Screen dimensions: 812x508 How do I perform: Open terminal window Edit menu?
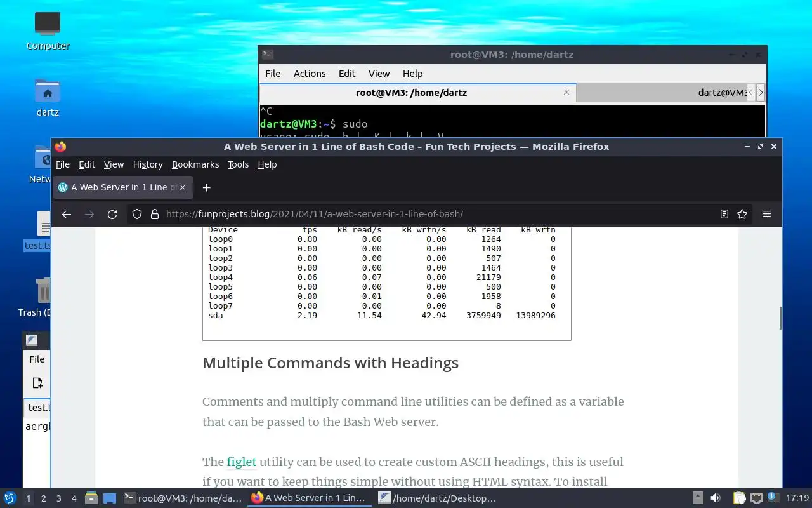pyautogui.click(x=347, y=74)
